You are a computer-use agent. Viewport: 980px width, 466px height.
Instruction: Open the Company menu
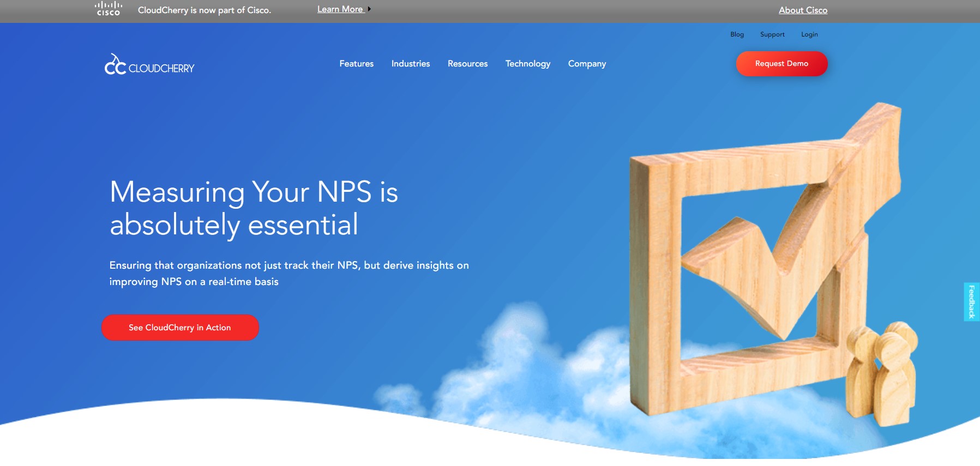(587, 64)
